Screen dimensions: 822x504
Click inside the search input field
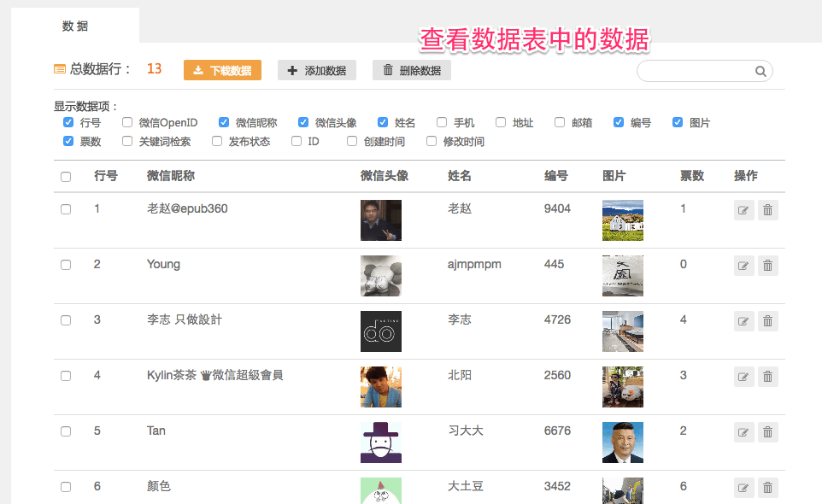(x=696, y=72)
